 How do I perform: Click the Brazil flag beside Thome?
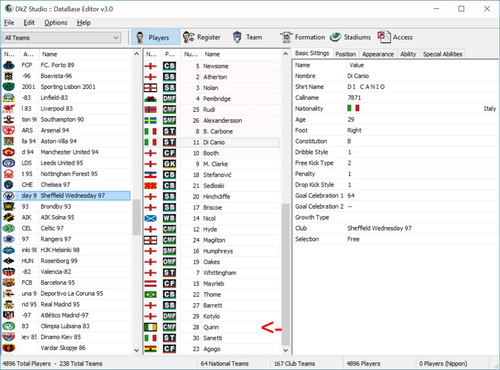pos(151,294)
